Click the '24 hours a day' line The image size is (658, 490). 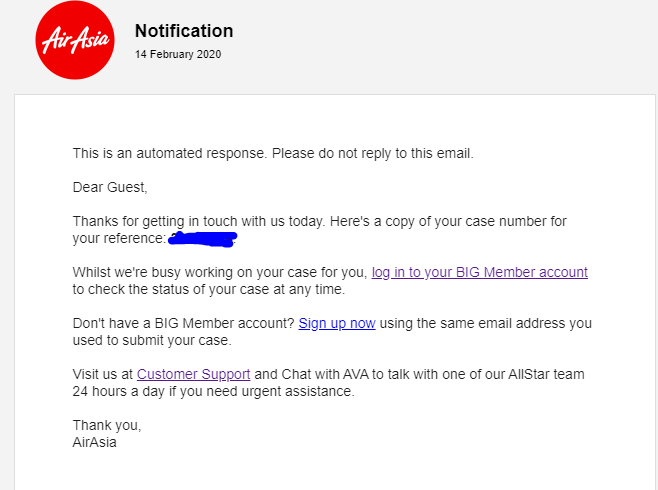click(214, 391)
